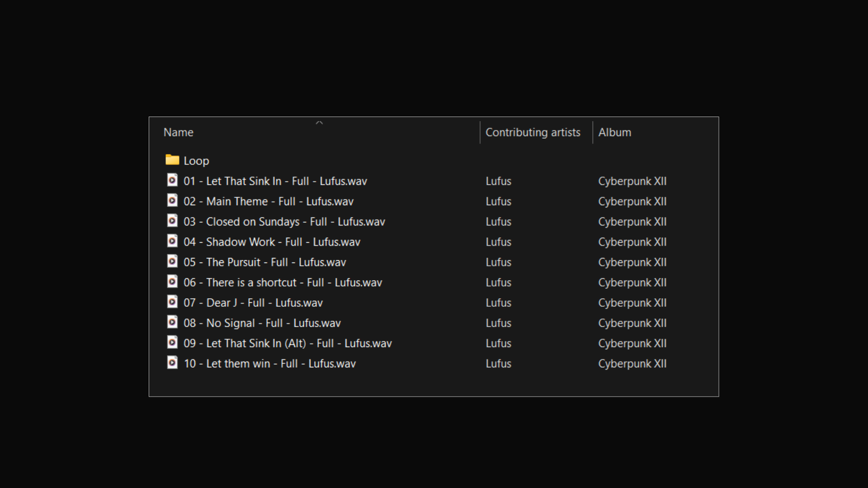Image resolution: width=868 pixels, height=488 pixels.
Task: Click the Closed on Sundays wav icon
Action: 172,221
